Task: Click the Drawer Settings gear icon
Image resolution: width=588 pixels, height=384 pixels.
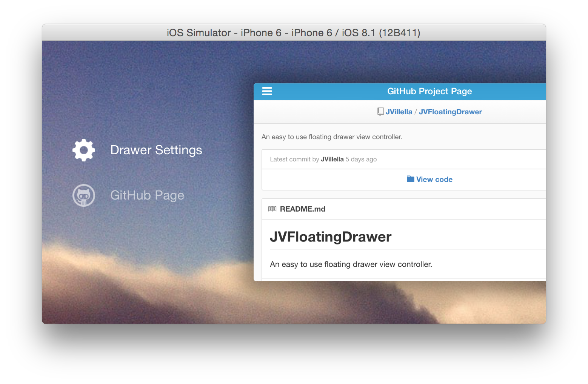Action: point(84,150)
